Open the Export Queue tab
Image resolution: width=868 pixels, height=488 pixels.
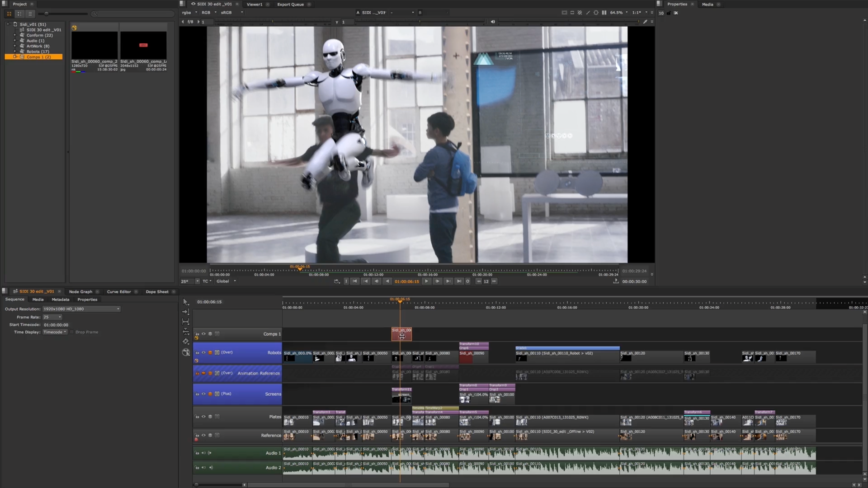(x=292, y=4)
